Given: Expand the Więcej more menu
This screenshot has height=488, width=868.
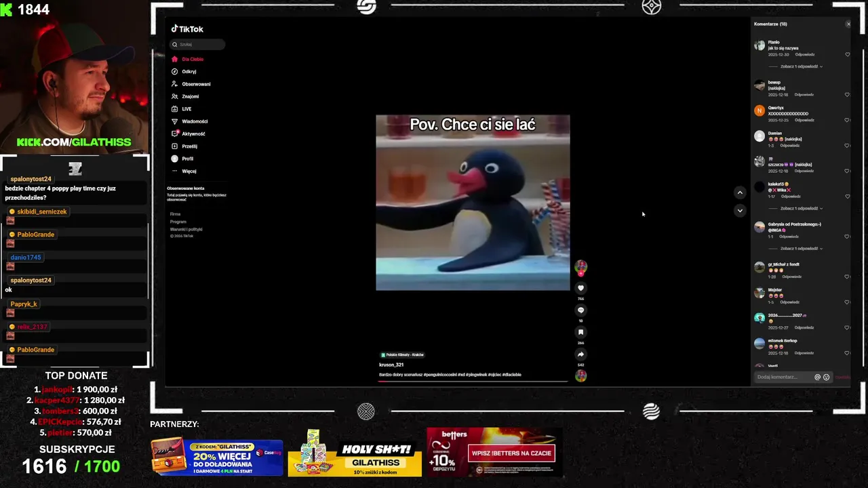Looking at the screenshot, I should tap(183, 171).
